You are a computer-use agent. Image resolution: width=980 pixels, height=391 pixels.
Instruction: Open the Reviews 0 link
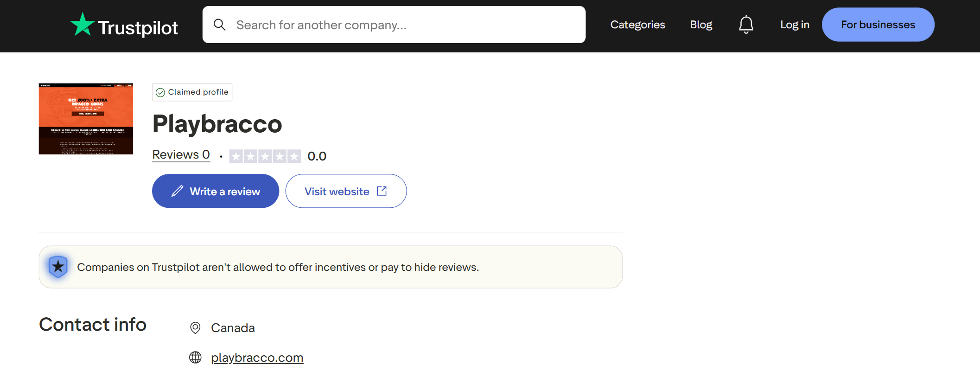point(181,154)
